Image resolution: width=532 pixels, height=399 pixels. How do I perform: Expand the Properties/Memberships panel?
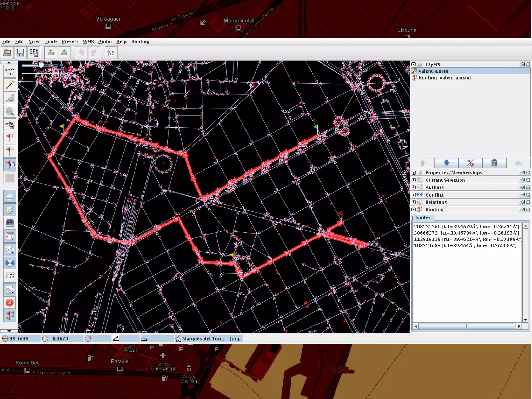coord(414,173)
